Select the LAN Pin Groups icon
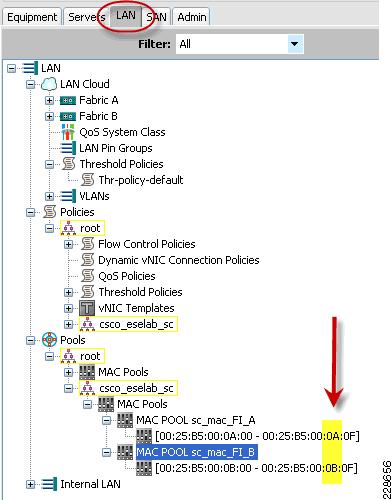 point(68,148)
